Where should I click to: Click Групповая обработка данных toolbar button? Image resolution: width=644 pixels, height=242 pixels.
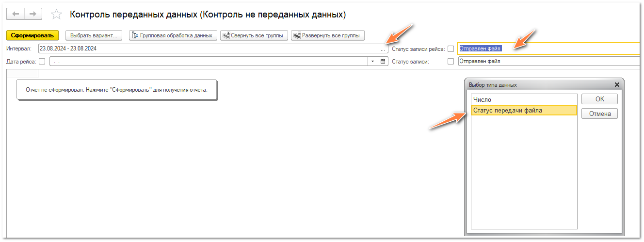[x=172, y=35]
